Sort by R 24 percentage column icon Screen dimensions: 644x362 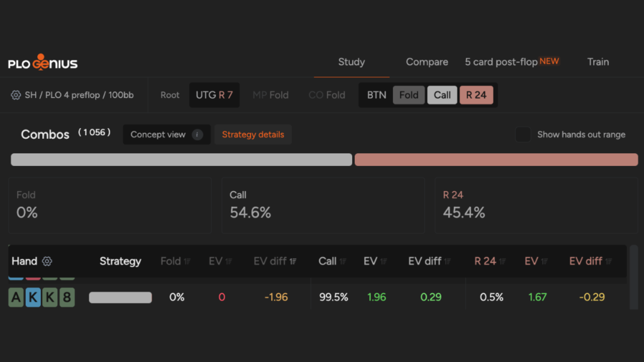coord(502,261)
